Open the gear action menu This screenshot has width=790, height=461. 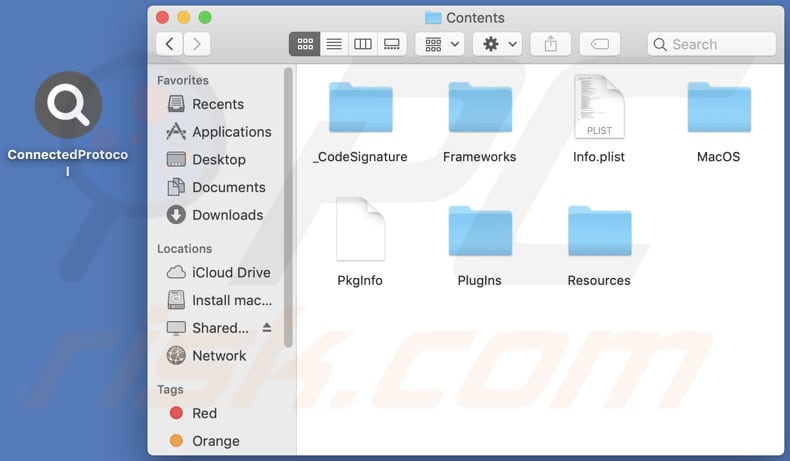[x=498, y=44]
